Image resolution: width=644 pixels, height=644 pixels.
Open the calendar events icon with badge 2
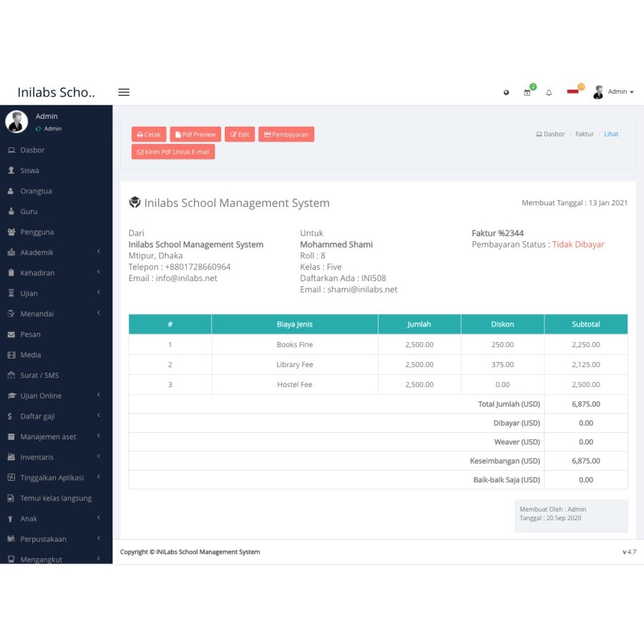point(527,93)
